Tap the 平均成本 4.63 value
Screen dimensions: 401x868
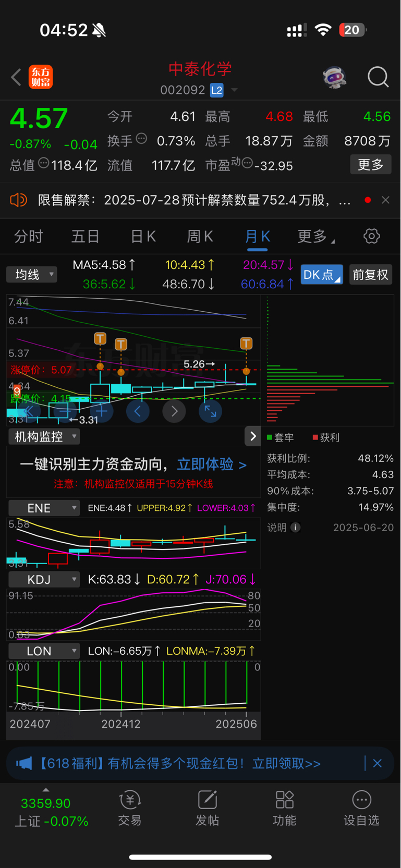pos(383,475)
